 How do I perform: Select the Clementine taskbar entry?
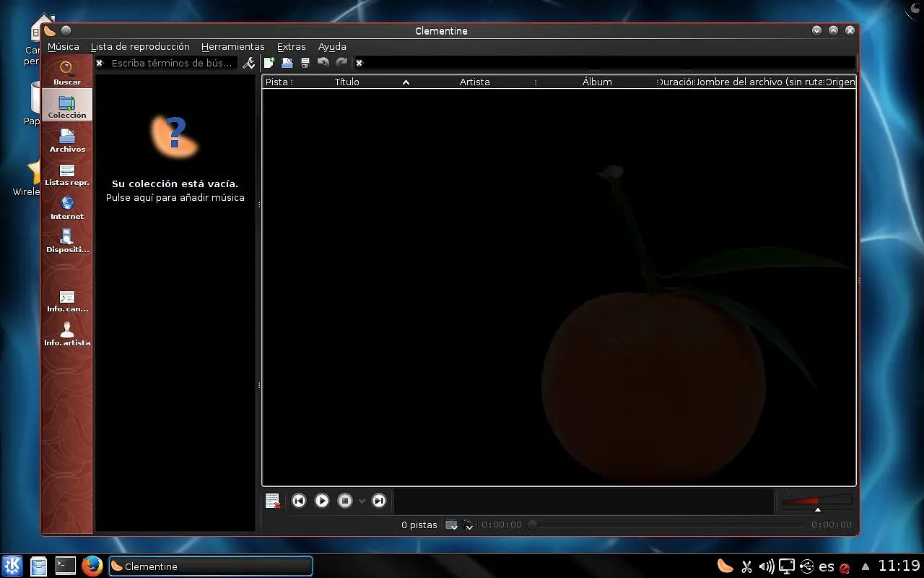tap(211, 566)
